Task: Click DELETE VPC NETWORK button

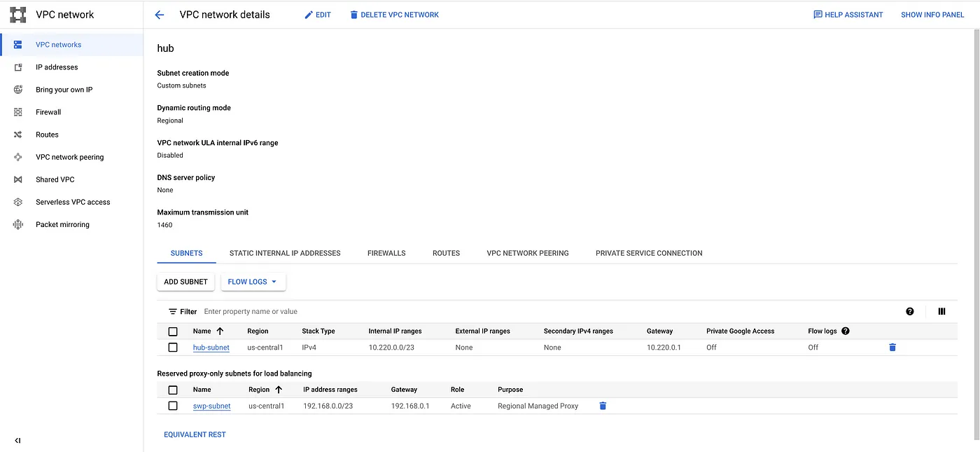Action: pyautogui.click(x=394, y=15)
